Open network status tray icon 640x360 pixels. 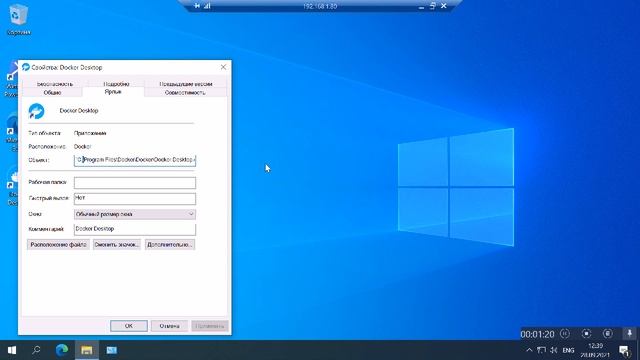click(541, 350)
